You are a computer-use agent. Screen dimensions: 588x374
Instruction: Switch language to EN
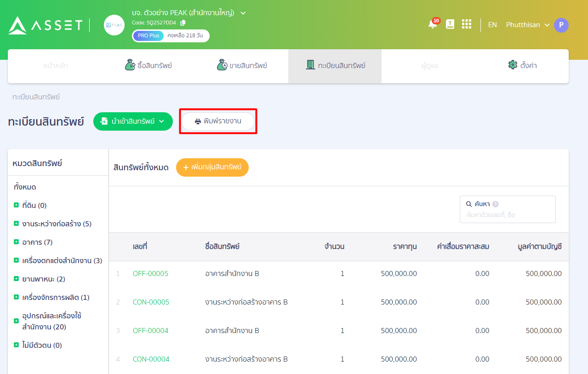pos(492,25)
